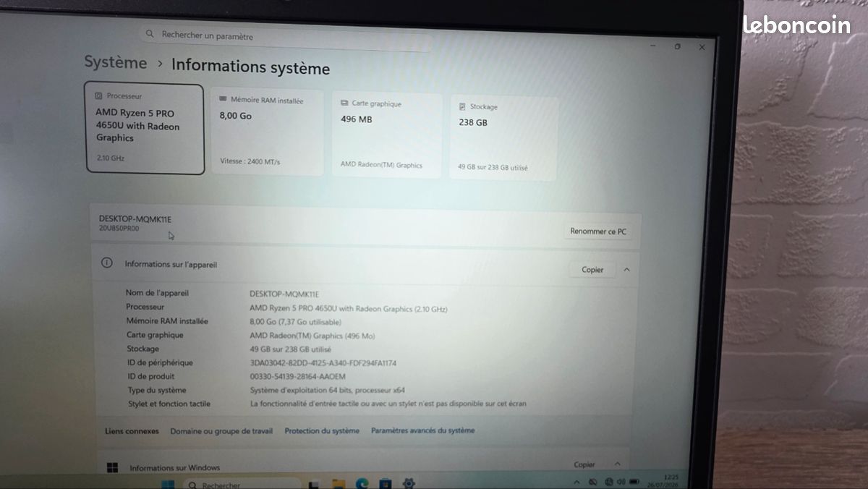The height and width of the screenshot is (489, 868).
Task: Click the volume icon in system tray
Action: pyautogui.click(x=621, y=482)
